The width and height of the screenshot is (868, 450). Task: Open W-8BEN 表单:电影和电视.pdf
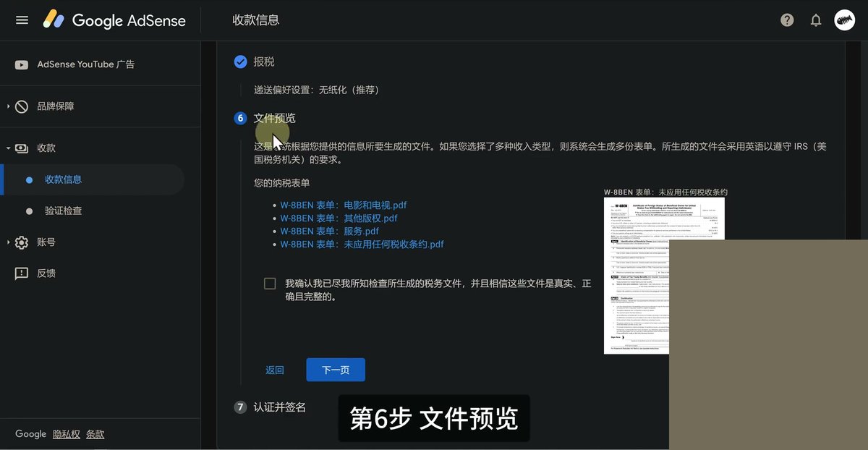coord(344,205)
